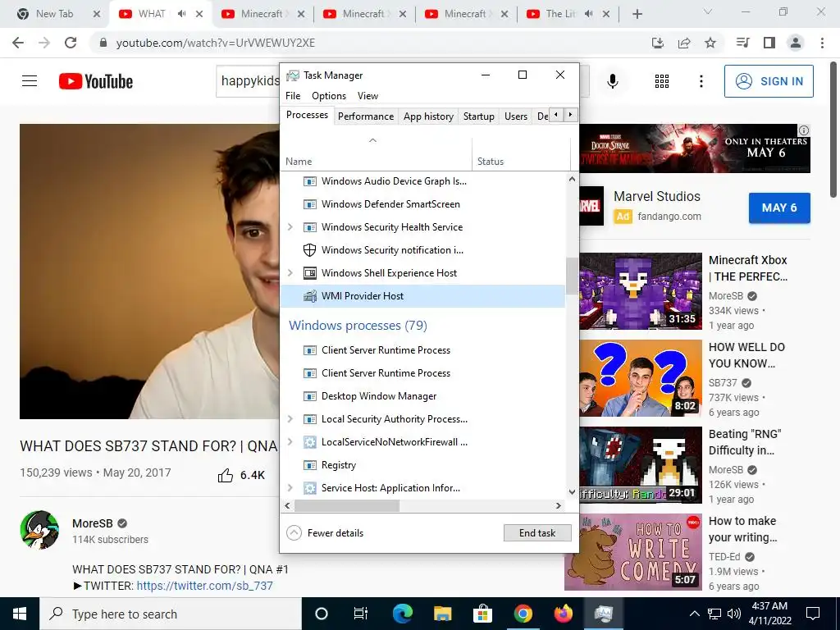Select the WMI Provider Host process
Screen dimensions: 840x630
422,296
